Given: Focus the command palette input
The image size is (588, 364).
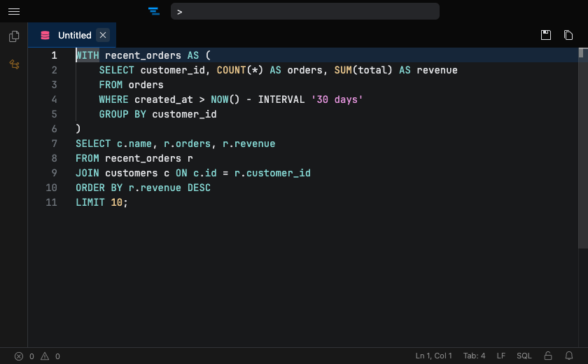Looking at the screenshot, I should point(305,11).
